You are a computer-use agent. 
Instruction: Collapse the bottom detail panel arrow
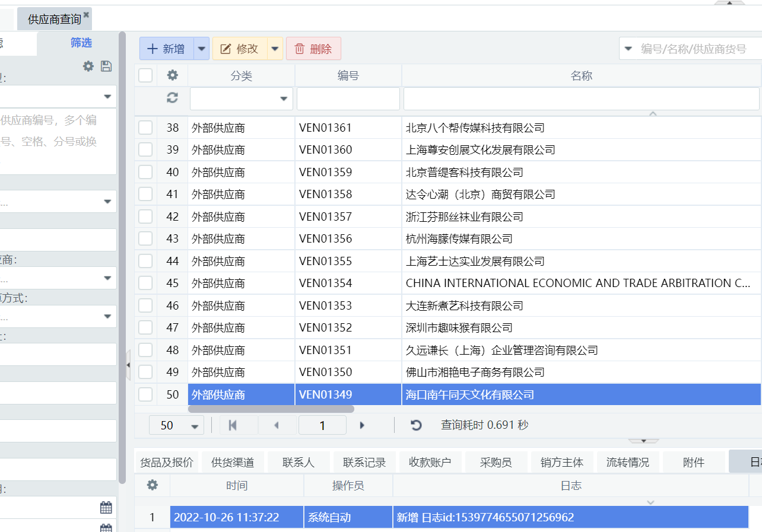pos(643,441)
